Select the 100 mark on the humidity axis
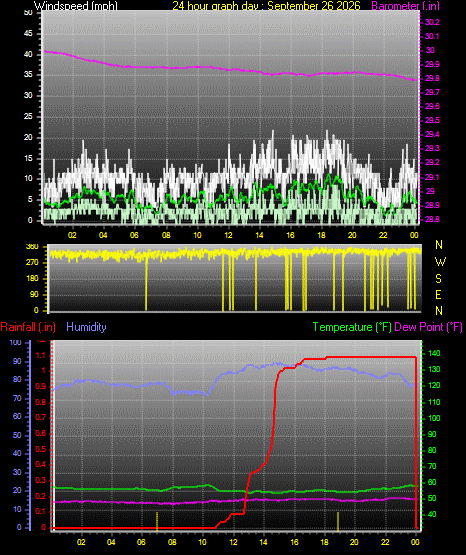The width and height of the screenshot is (466, 555). pyautogui.click(x=15, y=342)
